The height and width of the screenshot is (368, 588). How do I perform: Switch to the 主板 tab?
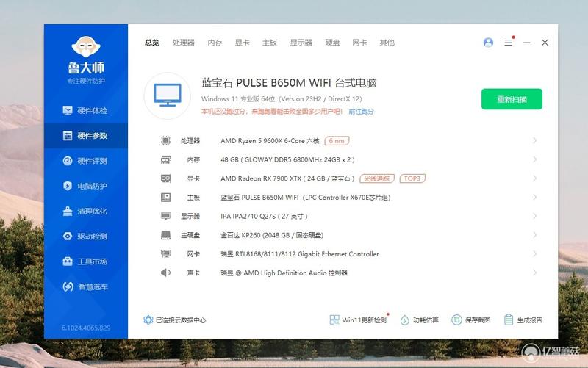pos(270,43)
